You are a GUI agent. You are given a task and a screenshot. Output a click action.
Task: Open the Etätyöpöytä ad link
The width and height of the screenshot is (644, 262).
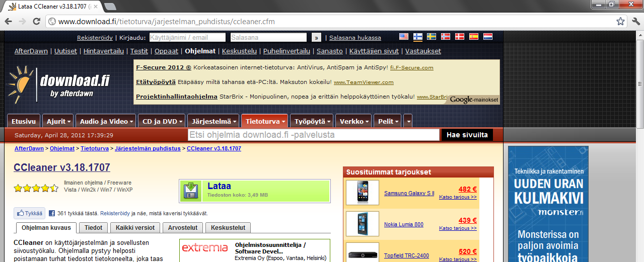pyautogui.click(x=156, y=82)
